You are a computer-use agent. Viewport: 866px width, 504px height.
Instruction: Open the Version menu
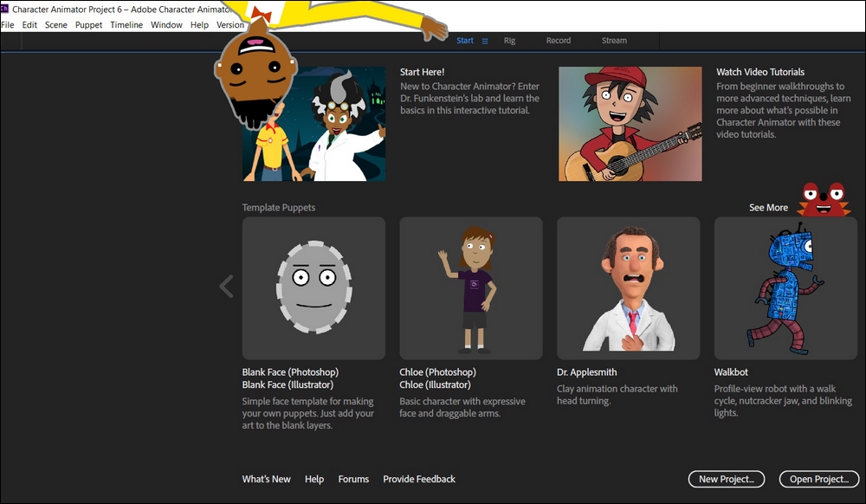229,25
